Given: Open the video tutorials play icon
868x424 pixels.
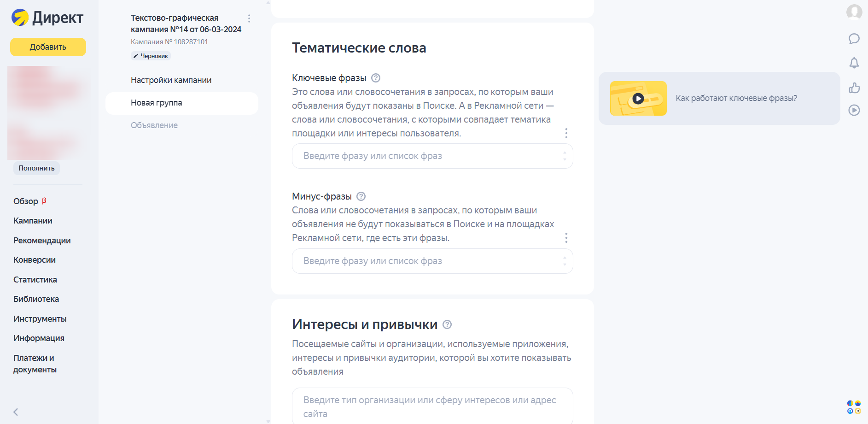Looking at the screenshot, I should (x=855, y=110).
